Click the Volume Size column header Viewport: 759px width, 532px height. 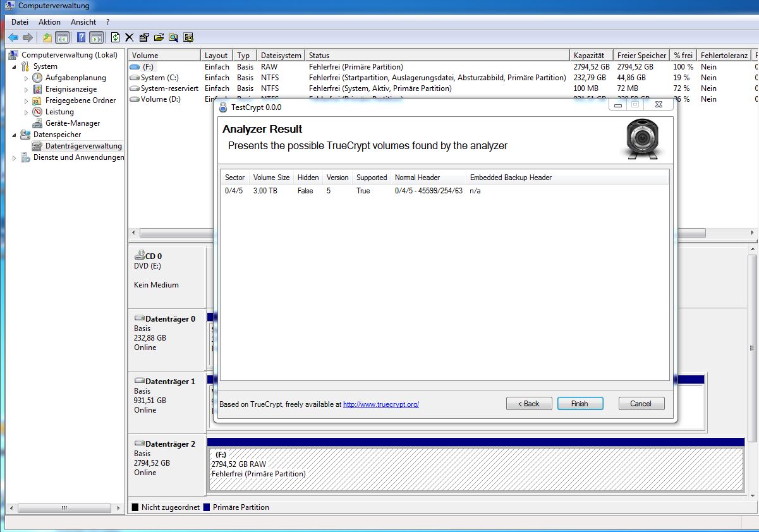271,178
